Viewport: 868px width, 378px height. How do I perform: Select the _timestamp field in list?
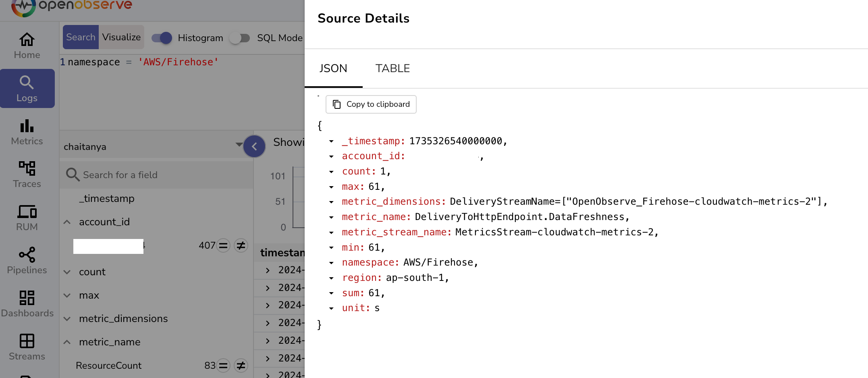(107, 199)
